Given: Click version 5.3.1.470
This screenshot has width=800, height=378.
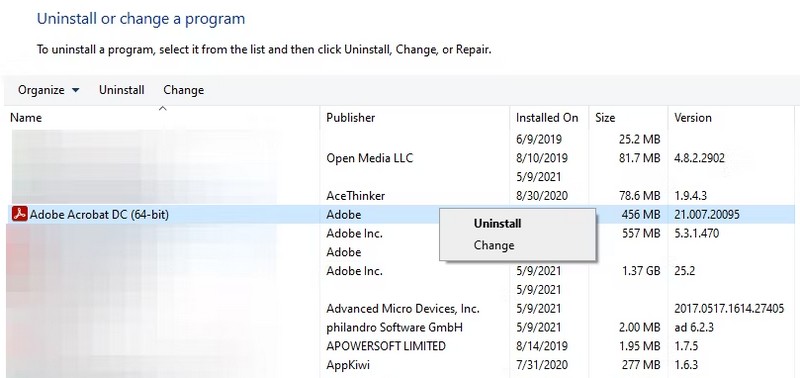Looking at the screenshot, I should 696,234.
